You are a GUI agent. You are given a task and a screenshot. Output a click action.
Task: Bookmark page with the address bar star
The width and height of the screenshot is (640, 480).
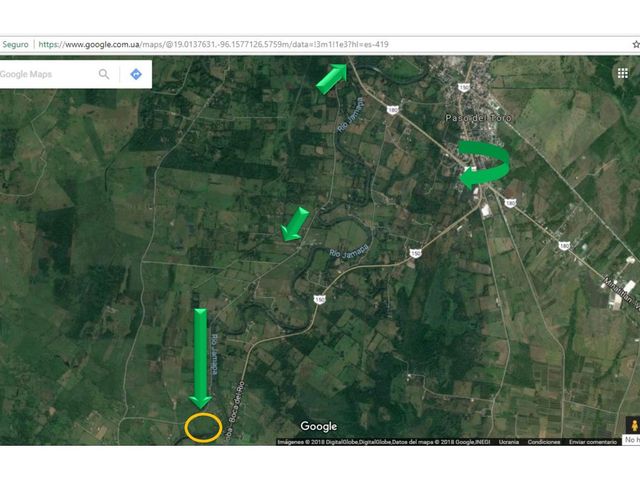(x=636, y=44)
